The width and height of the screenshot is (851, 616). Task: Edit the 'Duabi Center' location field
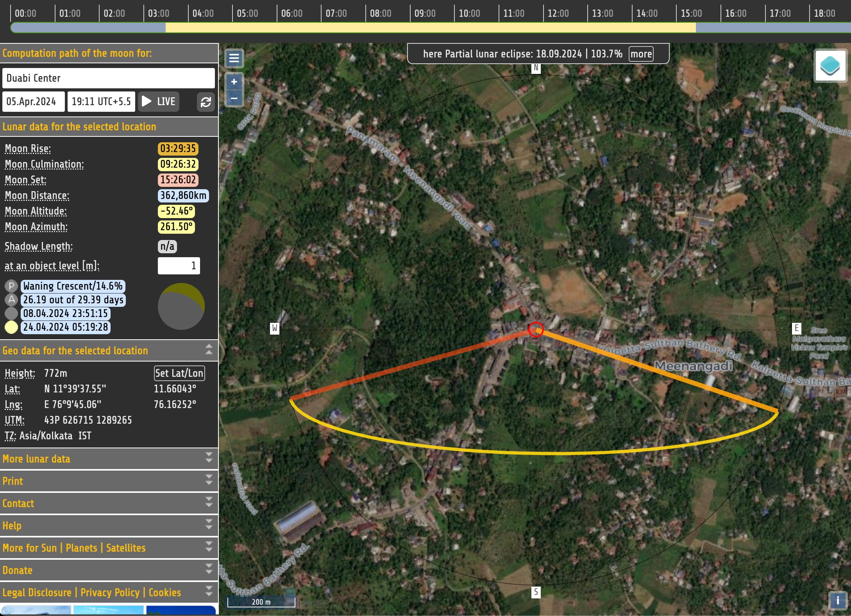(x=109, y=78)
